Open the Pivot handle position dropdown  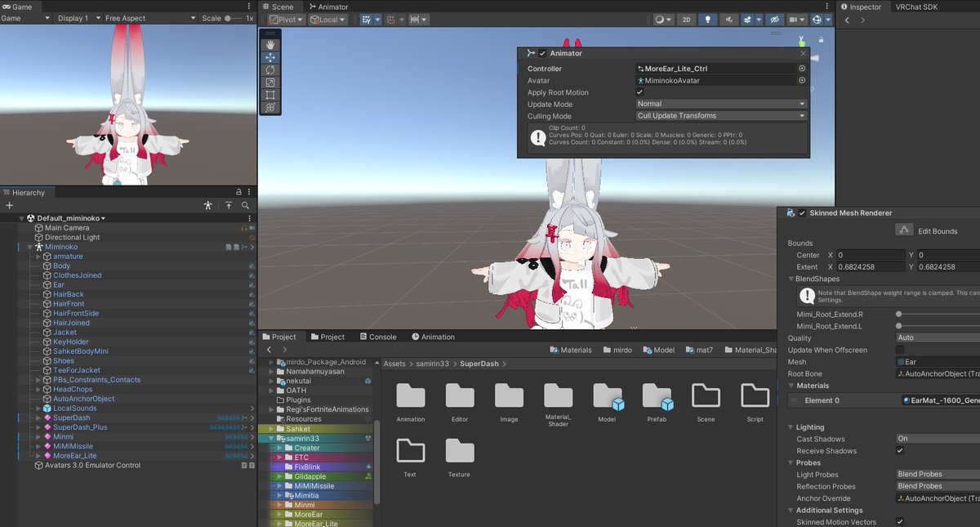tap(285, 20)
